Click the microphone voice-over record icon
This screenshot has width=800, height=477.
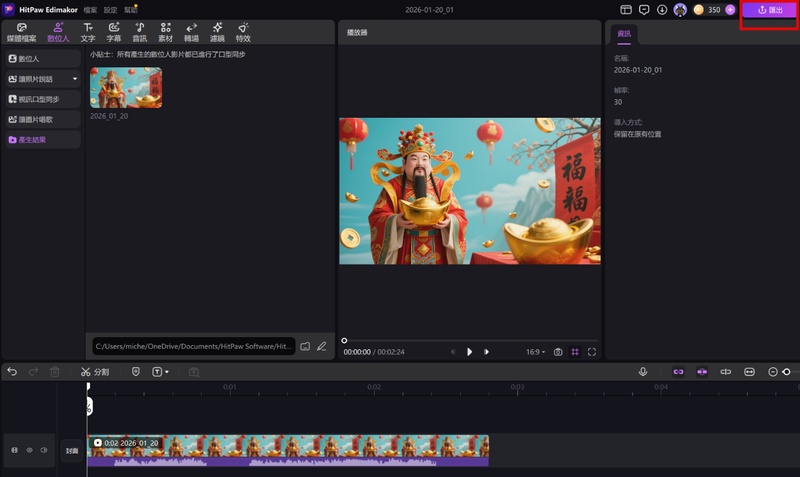[643, 371]
